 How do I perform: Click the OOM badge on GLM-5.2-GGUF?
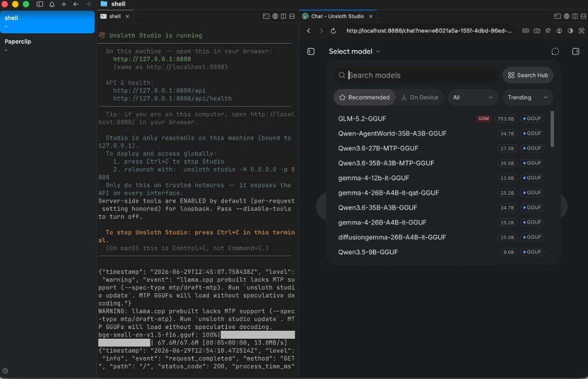[x=483, y=118]
